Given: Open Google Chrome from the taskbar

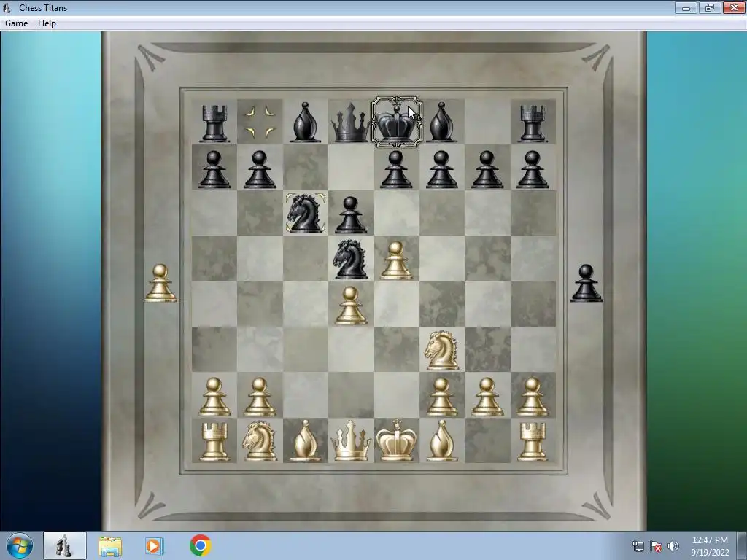Looking at the screenshot, I should click(201, 545).
